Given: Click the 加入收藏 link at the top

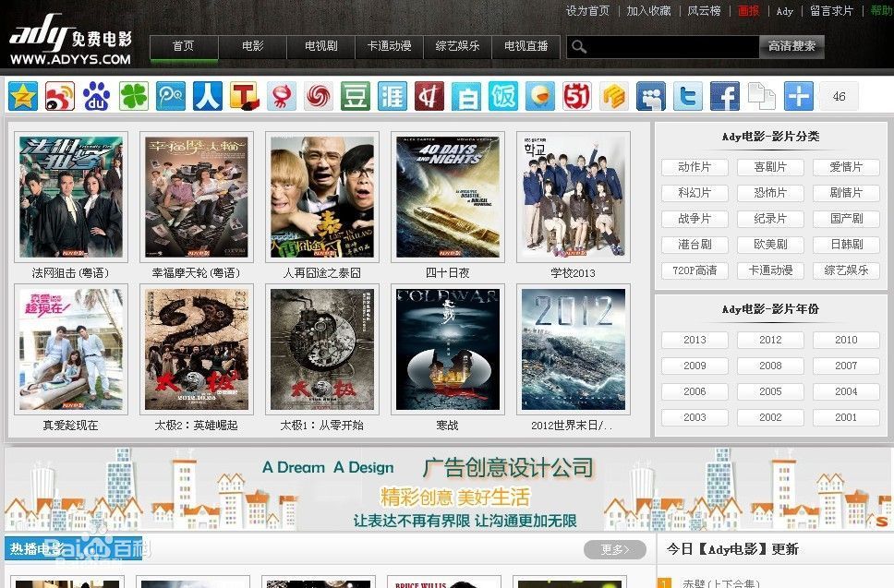Looking at the screenshot, I should pos(648,11).
